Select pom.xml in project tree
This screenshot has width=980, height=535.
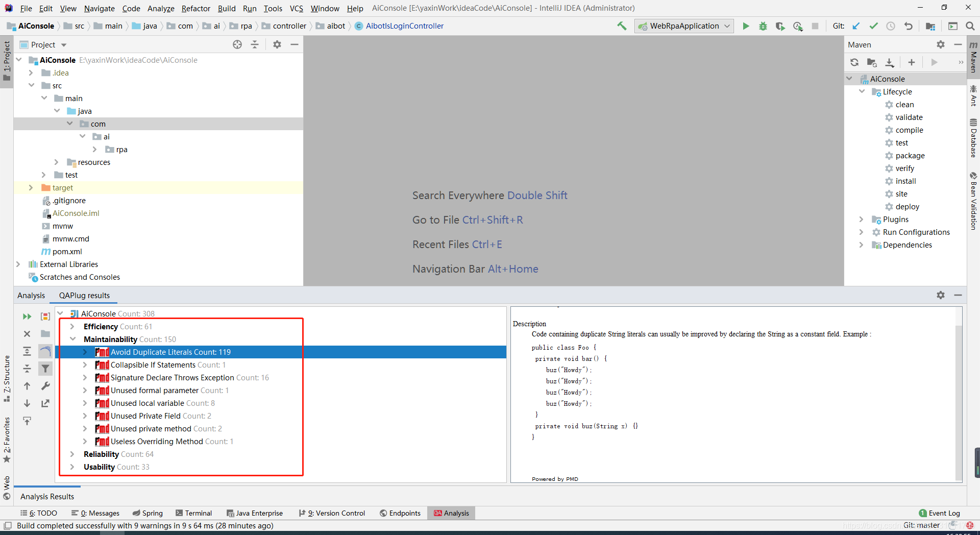coord(67,252)
